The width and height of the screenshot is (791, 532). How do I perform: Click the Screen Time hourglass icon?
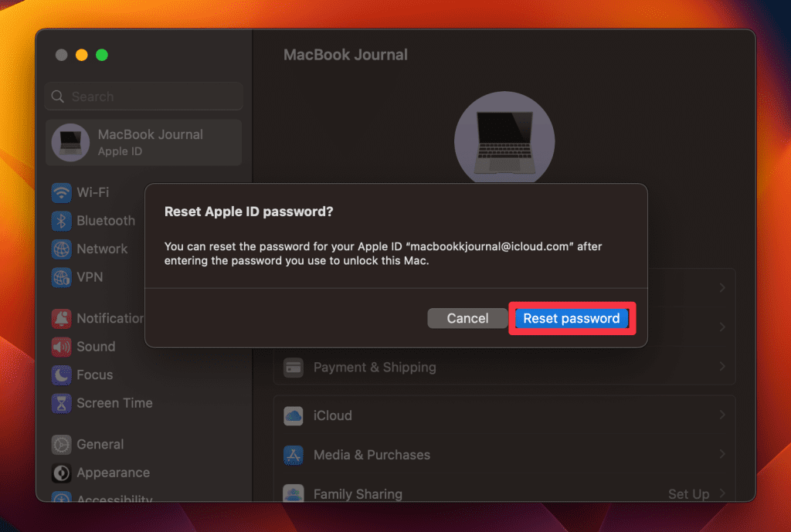coord(62,403)
